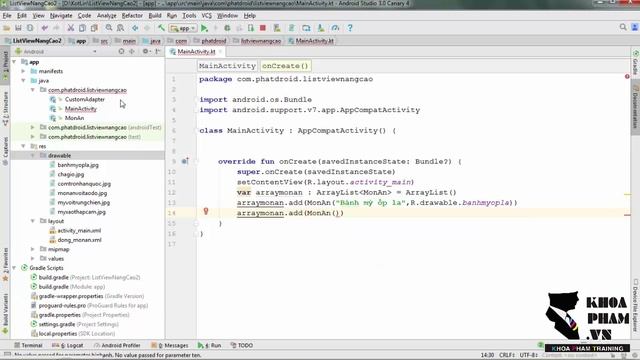Screen dimensions: 640x360
Task: Open the Refactor menu
Action: [x=132, y=16]
